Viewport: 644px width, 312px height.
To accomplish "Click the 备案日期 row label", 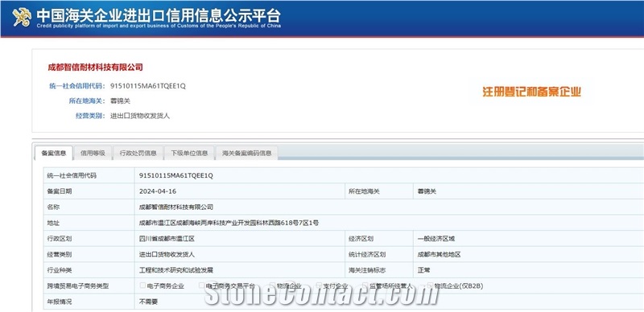I will [59, 191].
